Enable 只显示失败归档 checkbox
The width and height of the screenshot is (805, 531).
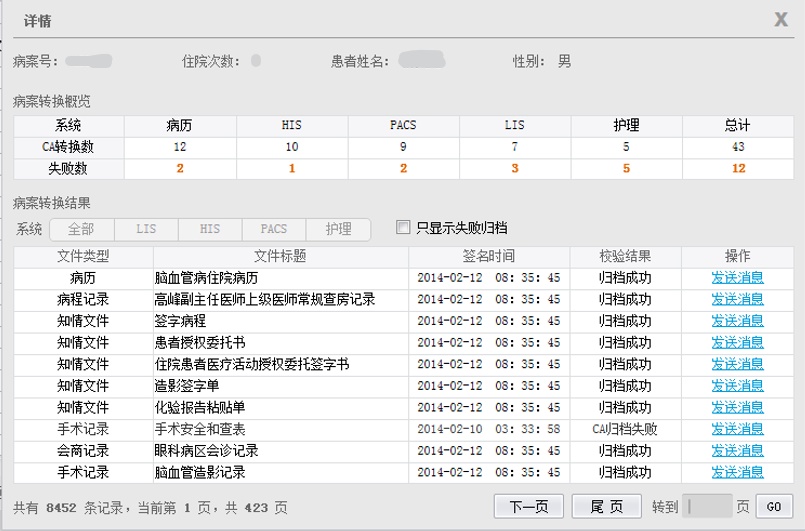point(403,227)
